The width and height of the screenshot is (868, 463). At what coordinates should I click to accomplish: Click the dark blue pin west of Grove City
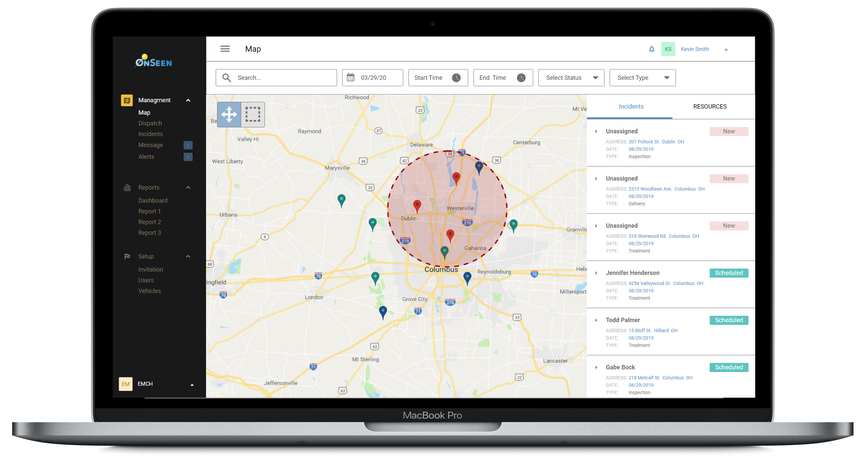pyautogui.click(x=383, y=312)
